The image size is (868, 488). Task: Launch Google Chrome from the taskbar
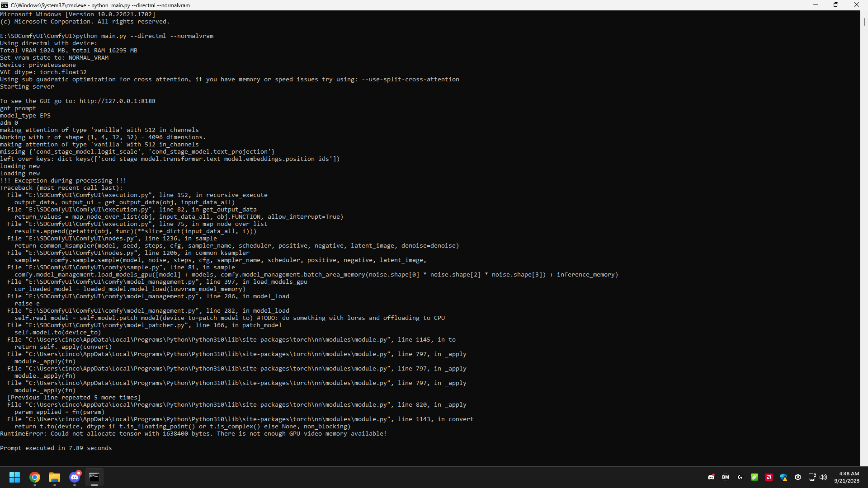(x=34, y=477)
